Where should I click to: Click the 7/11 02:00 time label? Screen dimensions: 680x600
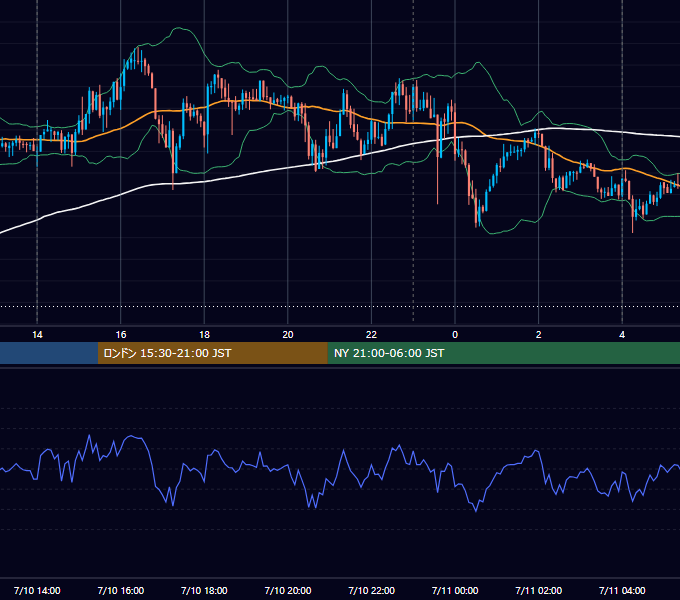point(539,590)
